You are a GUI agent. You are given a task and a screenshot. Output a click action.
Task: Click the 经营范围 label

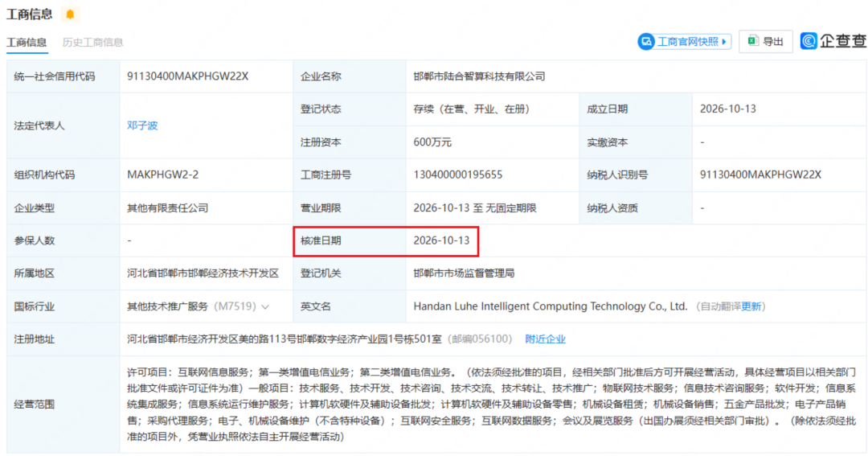coord(35,405)
